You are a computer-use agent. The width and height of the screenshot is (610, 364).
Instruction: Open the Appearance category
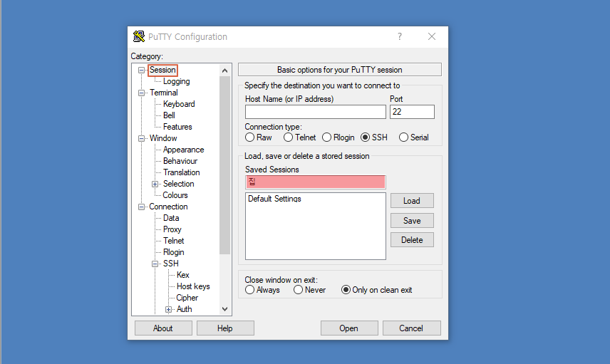click(184, 150)
